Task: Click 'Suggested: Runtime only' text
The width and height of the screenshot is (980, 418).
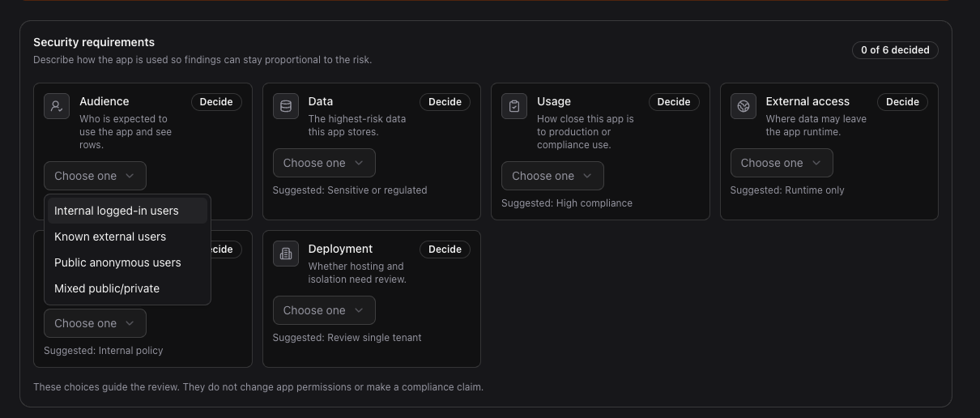Action: (x=787, y=190)
